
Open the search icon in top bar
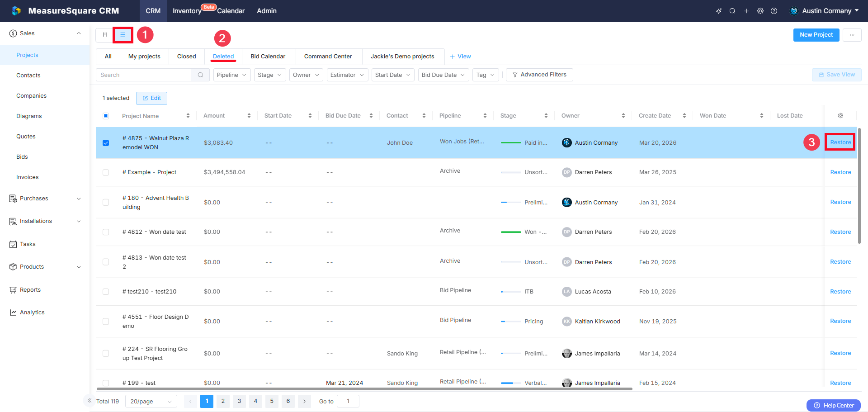click(732, 11)
